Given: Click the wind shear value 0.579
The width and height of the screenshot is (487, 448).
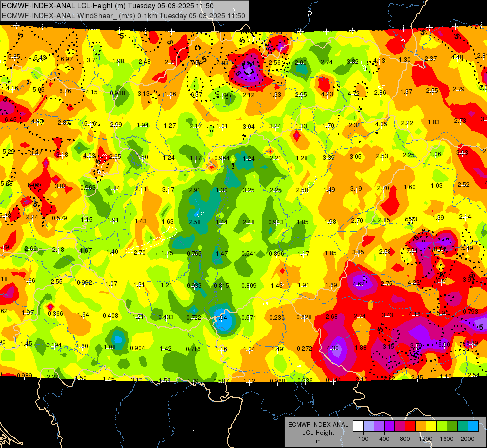Looking at the screenshot, I should tap(59, 218).
